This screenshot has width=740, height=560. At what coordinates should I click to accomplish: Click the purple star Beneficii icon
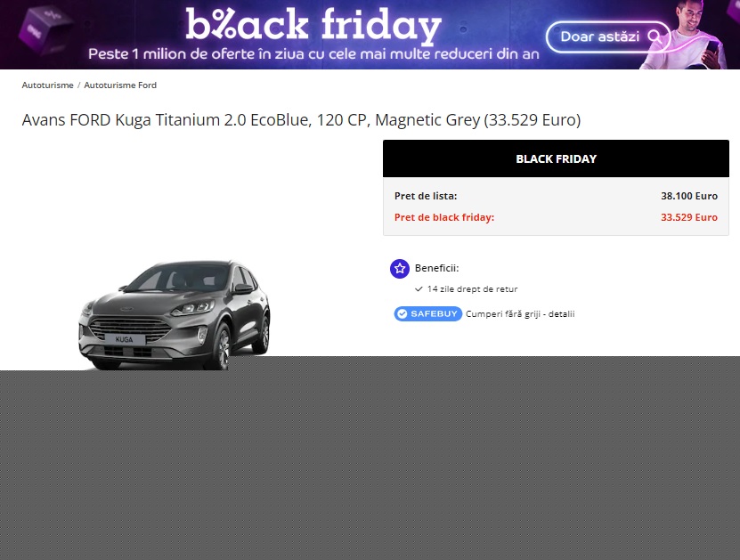pyautogui.click(x=400, y=269)
